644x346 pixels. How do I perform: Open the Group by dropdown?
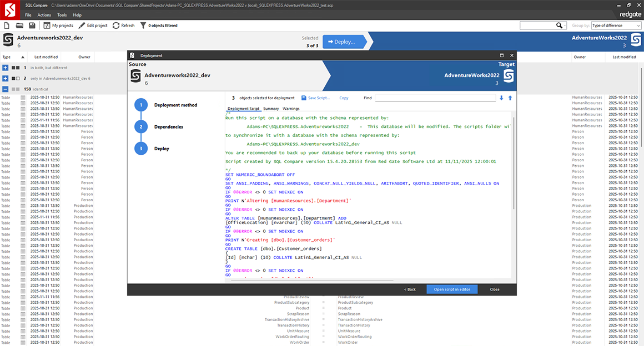tap(616, 26)
